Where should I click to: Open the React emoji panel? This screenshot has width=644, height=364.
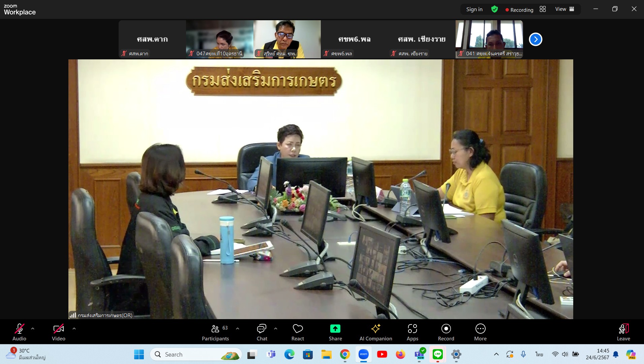[x=298, y=332]
